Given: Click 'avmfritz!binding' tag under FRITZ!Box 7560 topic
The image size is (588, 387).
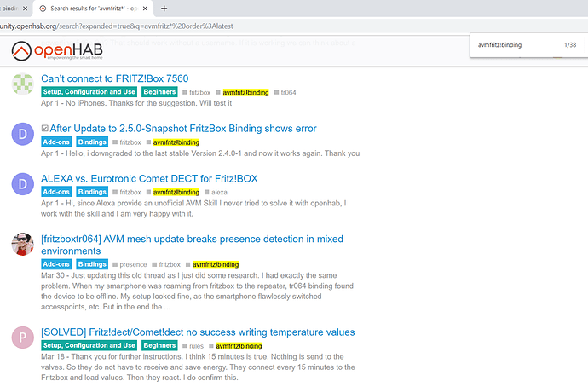Looking at the screenshot, I should 245,93.
